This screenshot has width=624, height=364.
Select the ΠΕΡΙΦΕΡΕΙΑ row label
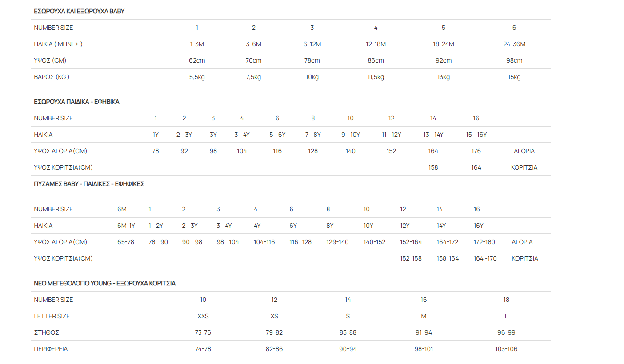(51, 349)
